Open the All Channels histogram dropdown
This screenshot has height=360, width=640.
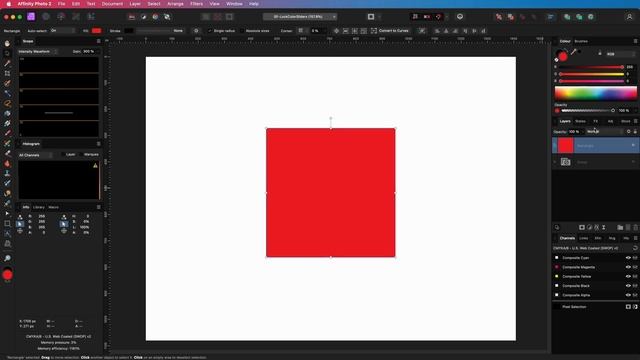[36, 155]
